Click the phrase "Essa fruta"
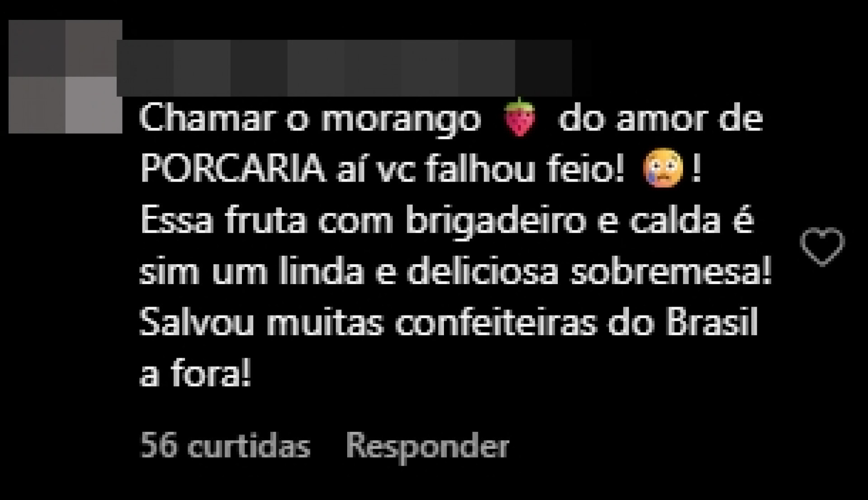 click(223, 222)
